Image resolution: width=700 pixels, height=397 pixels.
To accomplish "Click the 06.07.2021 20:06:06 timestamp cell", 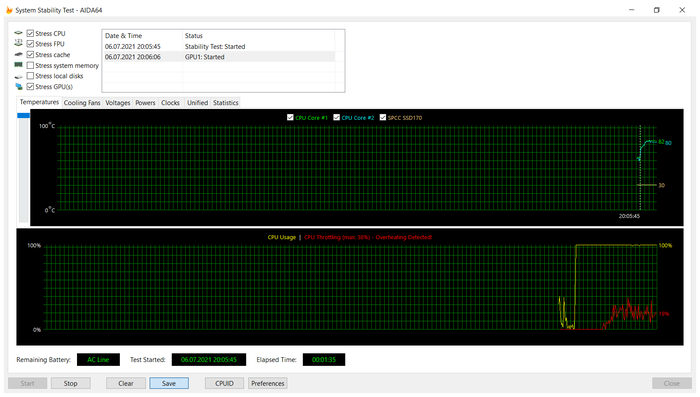I will (x=133, y=57).
